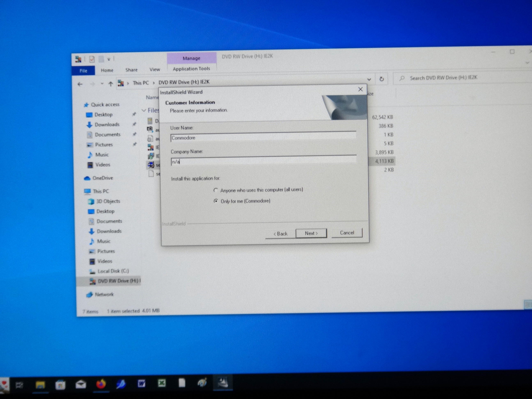Open pinned Documents under Quick access
Screen dimensions: 532x399
pyautogui.click(x=108, y=135)
